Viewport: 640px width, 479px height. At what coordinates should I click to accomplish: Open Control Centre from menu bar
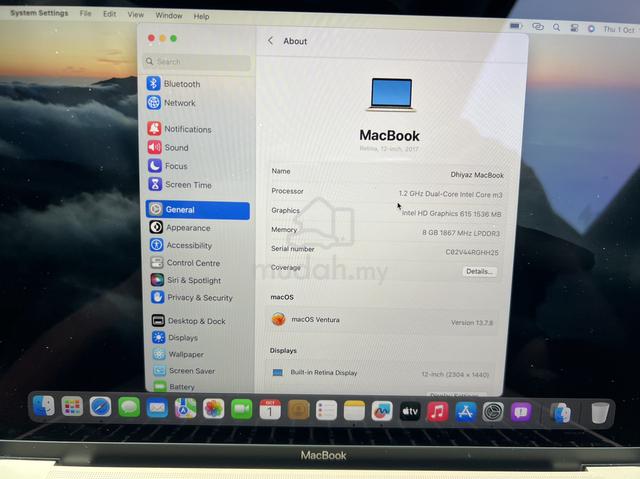pyautogui.click(x=574, y=28)
